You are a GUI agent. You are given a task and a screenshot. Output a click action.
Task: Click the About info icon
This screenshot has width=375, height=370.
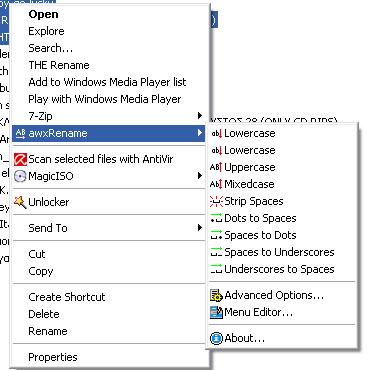[216, 338]
